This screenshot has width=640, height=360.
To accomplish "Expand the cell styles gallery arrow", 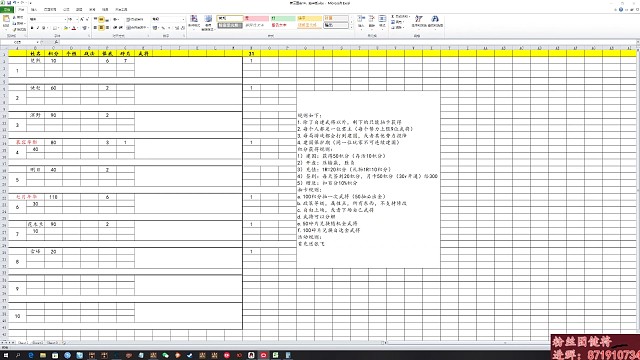I will coord(351,27).
